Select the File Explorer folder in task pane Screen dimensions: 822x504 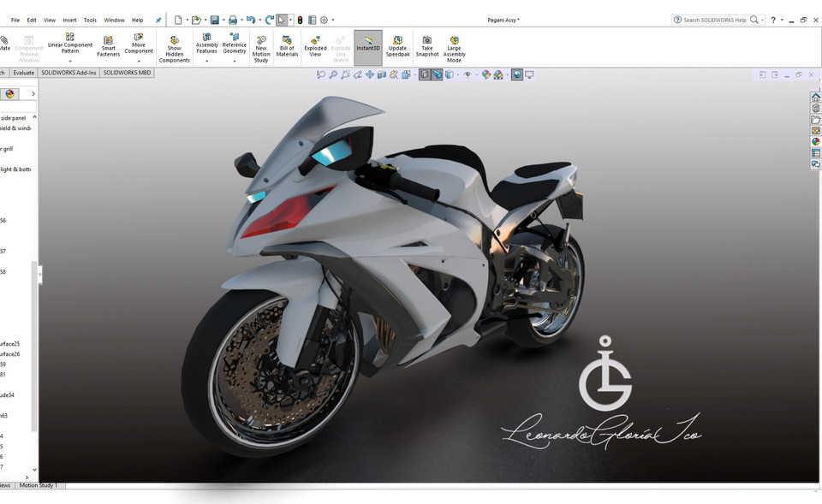(815, 120)
